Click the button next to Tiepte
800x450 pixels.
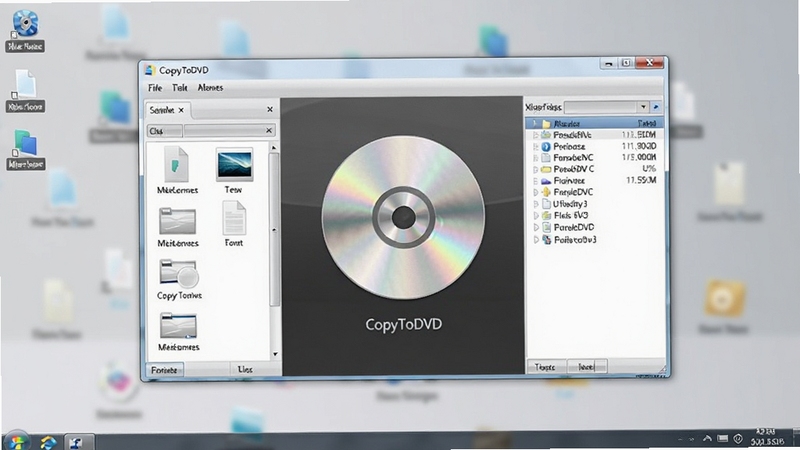coord(587,367)
